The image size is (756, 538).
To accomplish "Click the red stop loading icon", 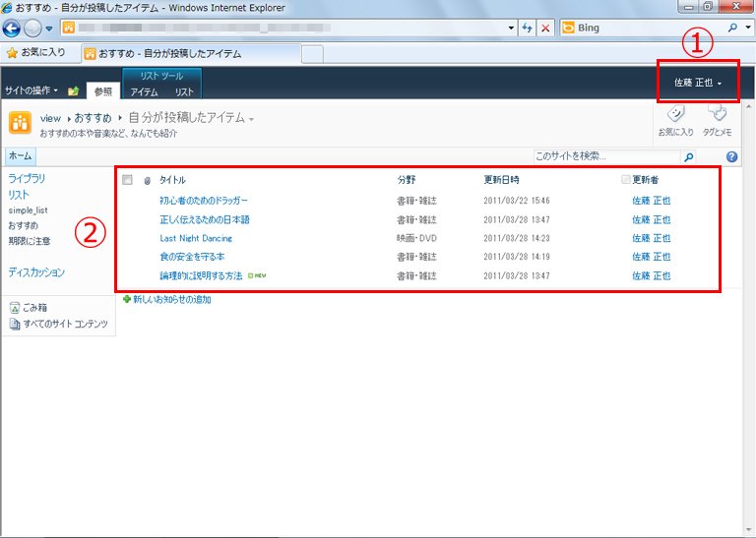I will click(x=545, y=28).
